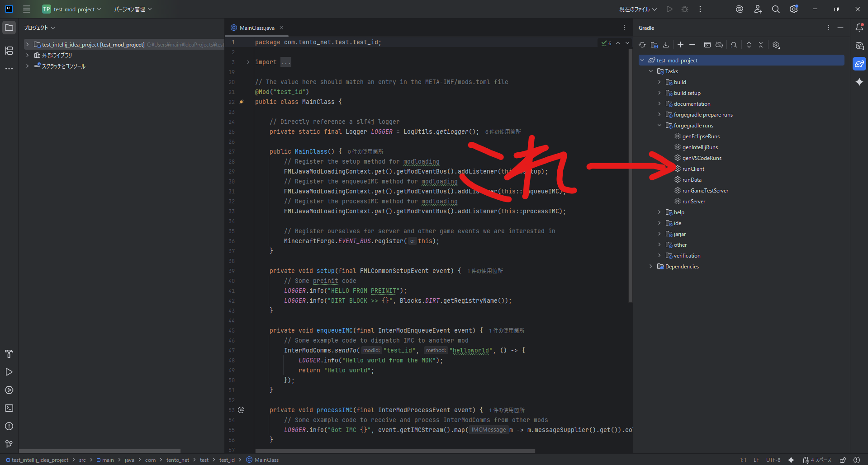Open the Terminal tool window
Image resolution: width=868 pixels, height=465 pixels.
9,408
